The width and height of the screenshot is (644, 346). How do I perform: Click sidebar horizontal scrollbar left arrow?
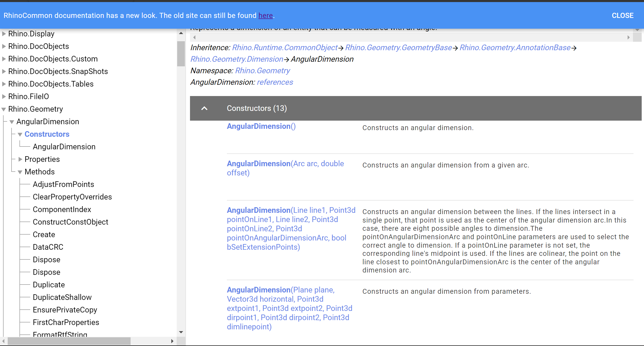tap(3, 341)
